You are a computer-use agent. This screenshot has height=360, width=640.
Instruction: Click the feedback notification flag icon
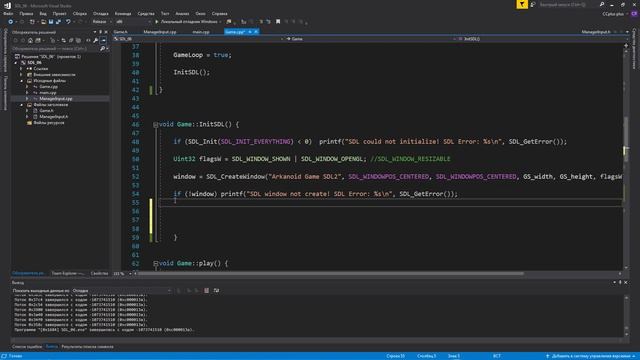point(522,4)
